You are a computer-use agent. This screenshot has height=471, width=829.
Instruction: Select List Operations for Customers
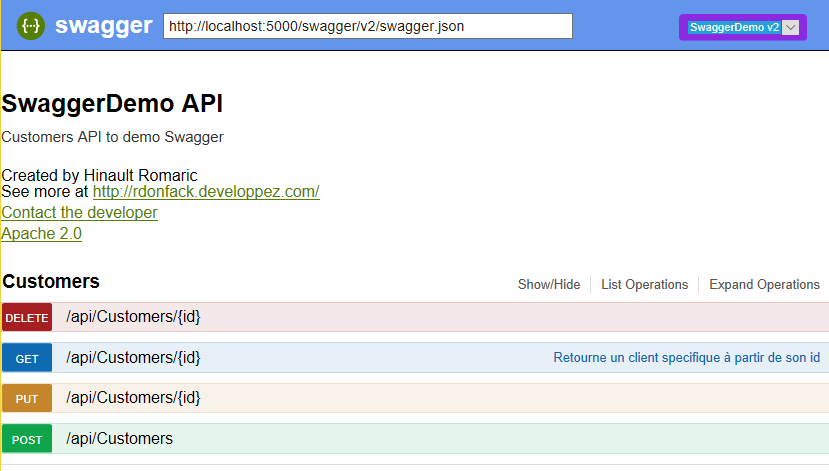point(644,285)
